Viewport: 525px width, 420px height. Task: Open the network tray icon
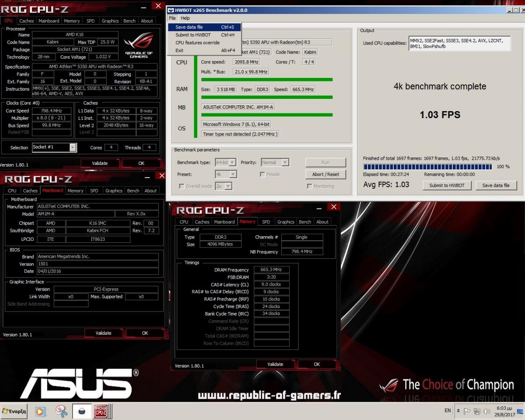477,411
